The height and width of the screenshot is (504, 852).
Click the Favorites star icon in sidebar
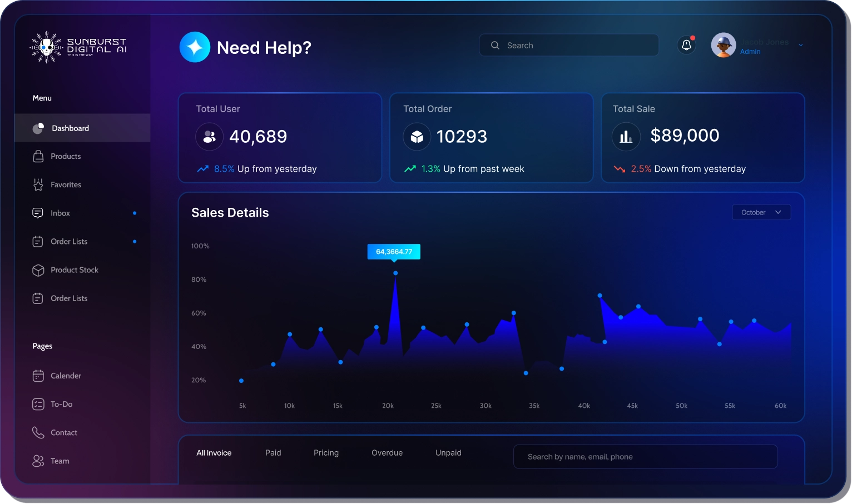tap(38, 184)
